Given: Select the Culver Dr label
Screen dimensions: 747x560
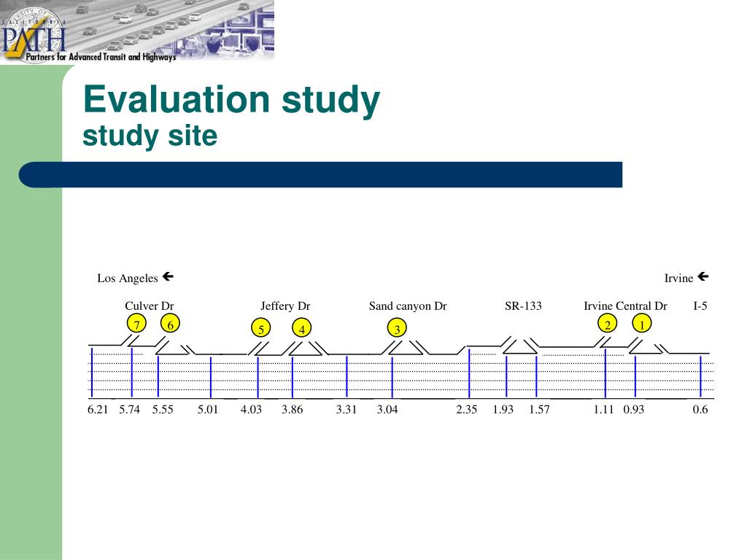Looking at the screenshot, I should [x=149, y=306].
